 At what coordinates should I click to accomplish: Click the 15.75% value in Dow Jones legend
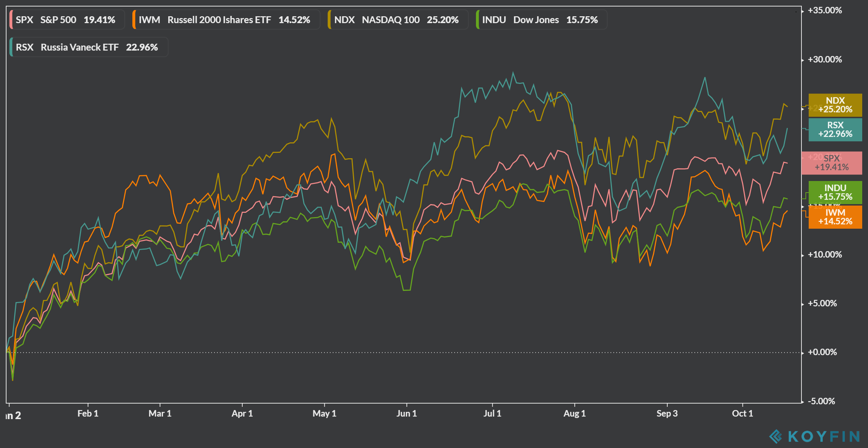(582, 20)
